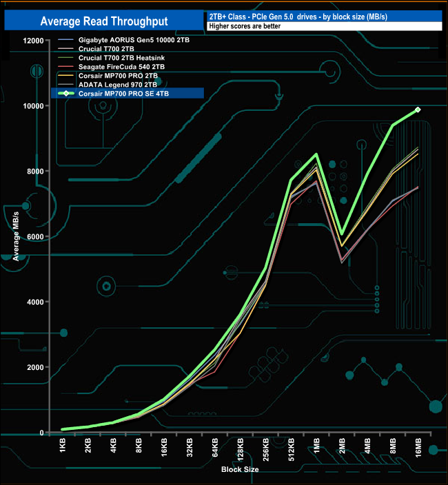The height and width of the screenshot is (485, 448).
Task: Click the 256KB x-axis label
Action: (x=265, y=449)
